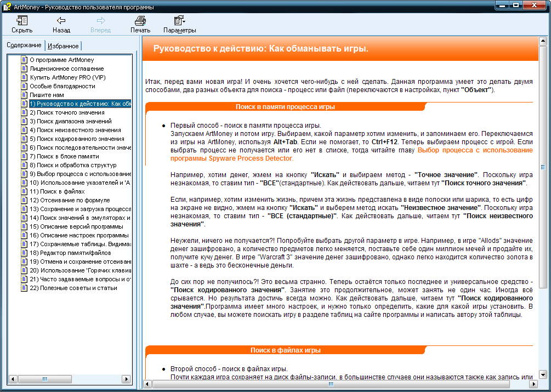Click page icon beside '22) Полезные советы и статьи'
The height and width of the screenshot is (392, 551).
[24, 288]
